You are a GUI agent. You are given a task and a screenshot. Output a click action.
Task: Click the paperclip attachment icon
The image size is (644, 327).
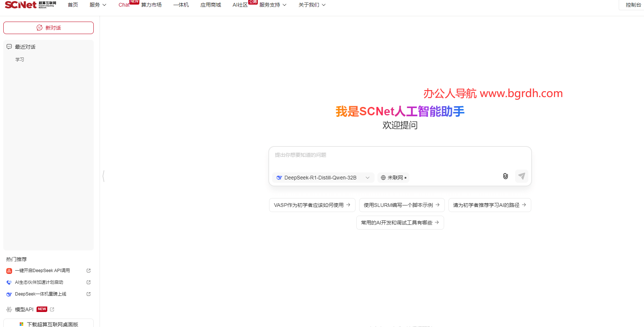tap(506, 176)
